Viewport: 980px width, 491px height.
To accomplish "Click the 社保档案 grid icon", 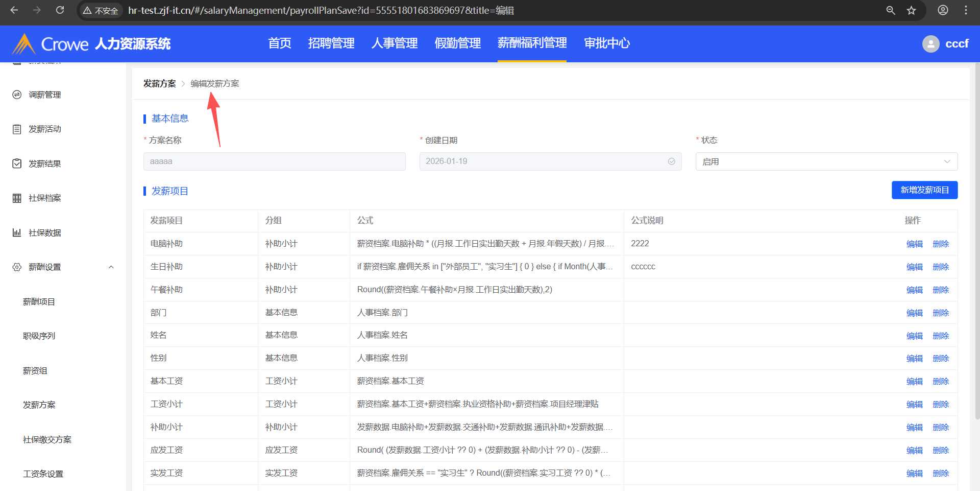I will (17, 198).
